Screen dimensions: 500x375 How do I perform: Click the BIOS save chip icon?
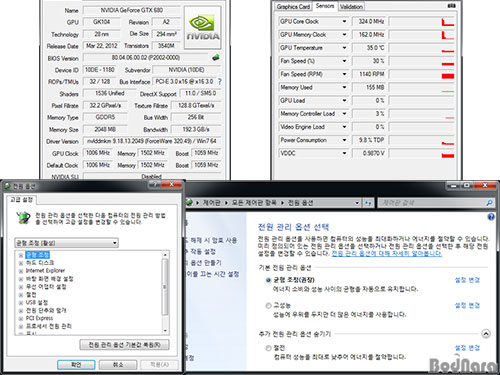click(216, 58)
